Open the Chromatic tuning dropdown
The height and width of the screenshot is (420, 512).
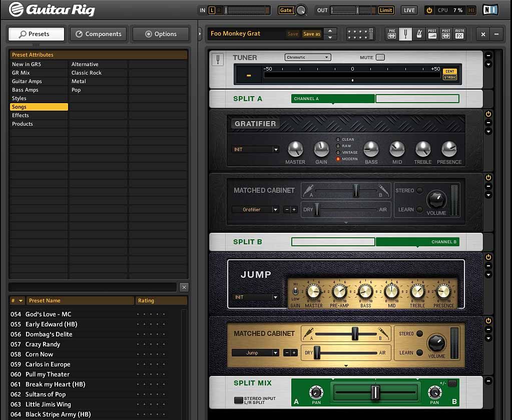click(307, 57)
